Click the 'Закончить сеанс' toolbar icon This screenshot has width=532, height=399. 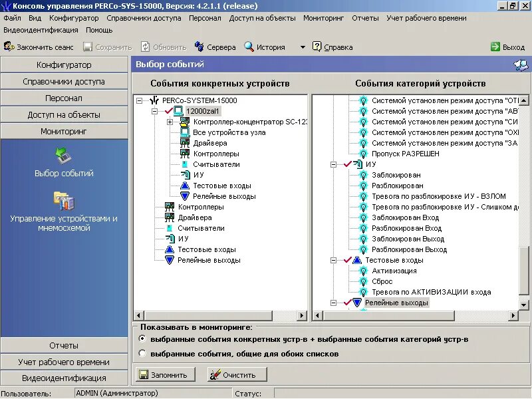click(x=9, y=47)
